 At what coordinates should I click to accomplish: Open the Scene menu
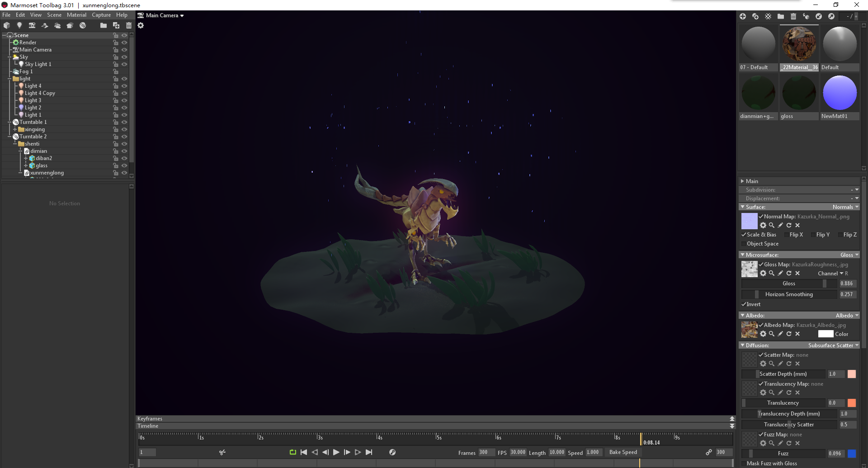tap(54, 15)
